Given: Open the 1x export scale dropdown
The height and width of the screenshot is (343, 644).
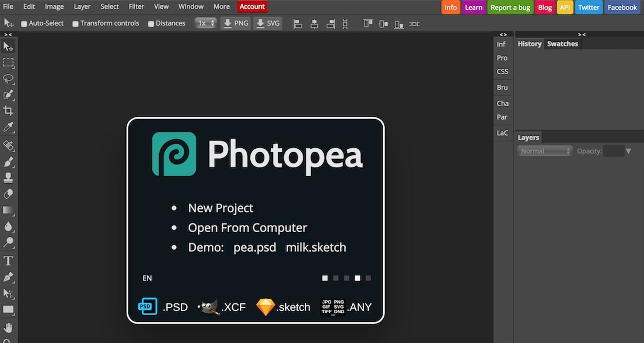Looking at the screenshot, I should coord(205,23).
